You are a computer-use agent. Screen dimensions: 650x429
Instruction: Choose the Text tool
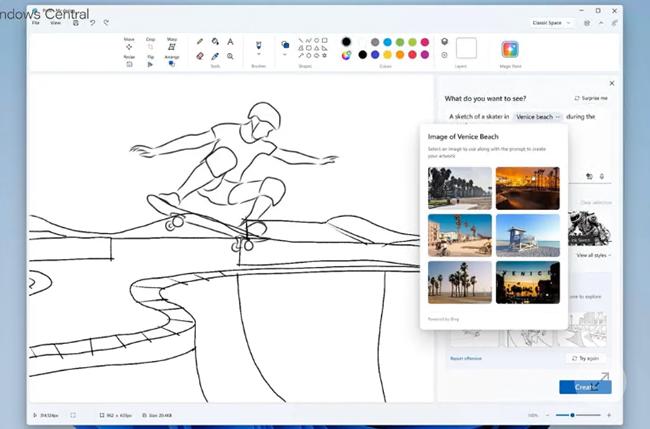click(230, 42)
